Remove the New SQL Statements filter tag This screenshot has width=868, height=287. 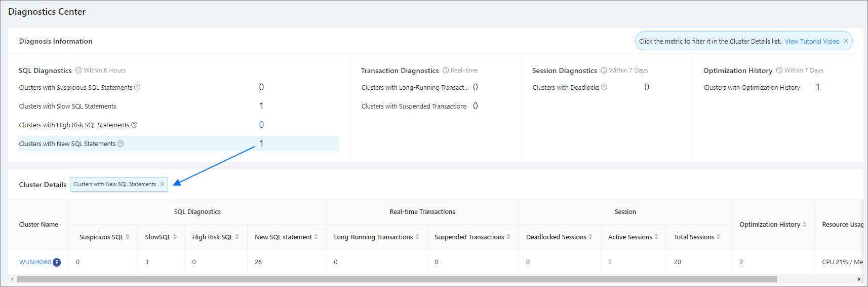(162, 184)
